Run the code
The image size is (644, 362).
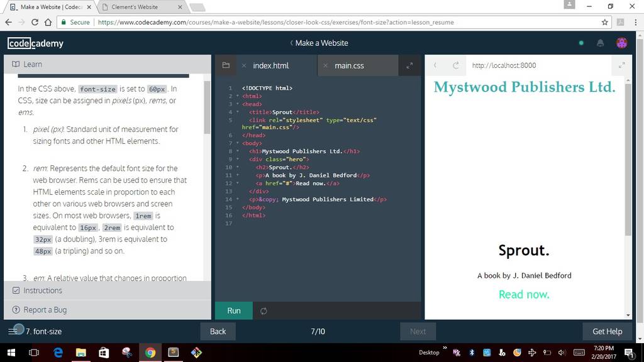(234, 310)
